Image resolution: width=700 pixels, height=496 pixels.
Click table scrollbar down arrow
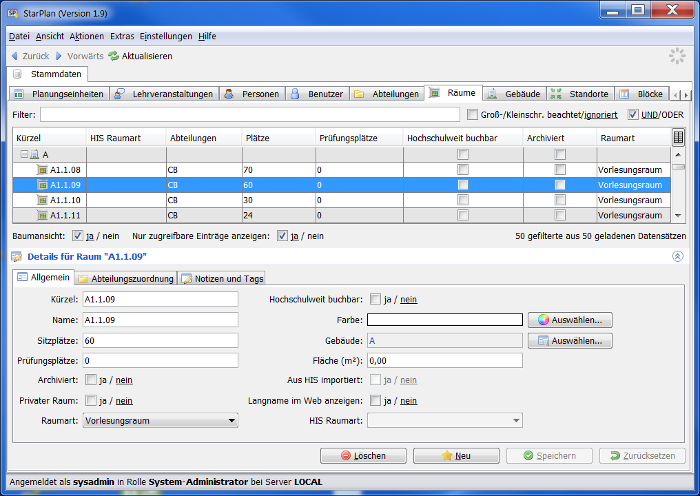(x=678, y=215)
